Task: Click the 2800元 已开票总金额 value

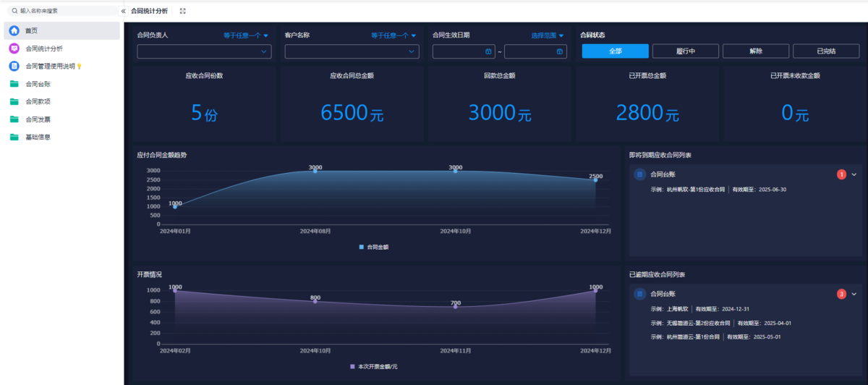Action: coord(647,113)
